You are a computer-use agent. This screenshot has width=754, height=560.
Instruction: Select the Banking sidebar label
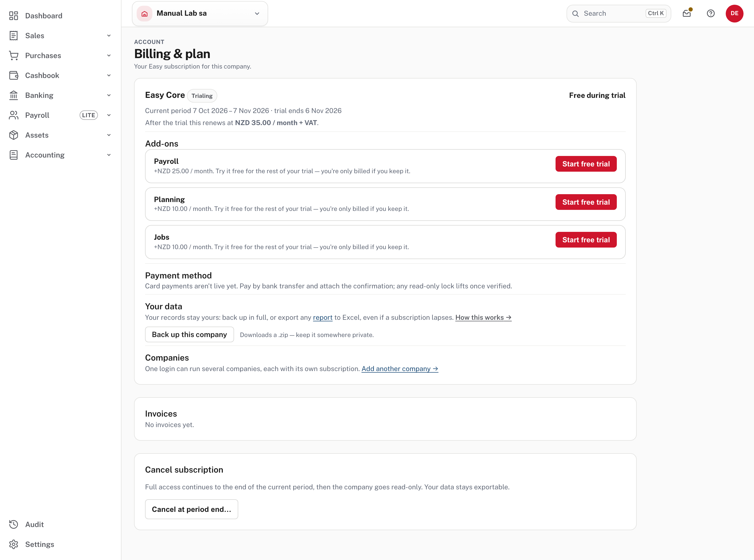pyautogui.click(x=39, y=95)
